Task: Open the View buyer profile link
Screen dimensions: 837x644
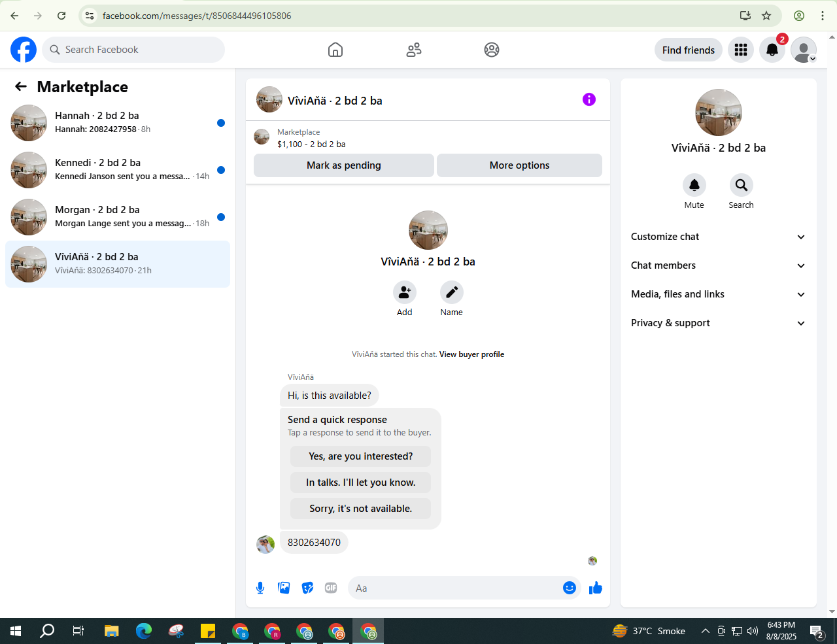Action: pyautogui.click(x=471, y=354)
